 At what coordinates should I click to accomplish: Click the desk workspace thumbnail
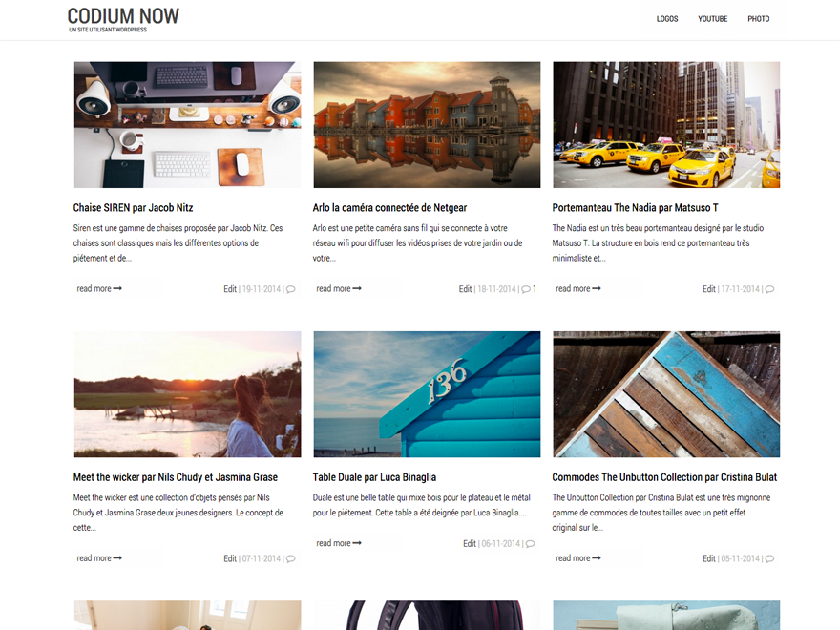point(187,125)
